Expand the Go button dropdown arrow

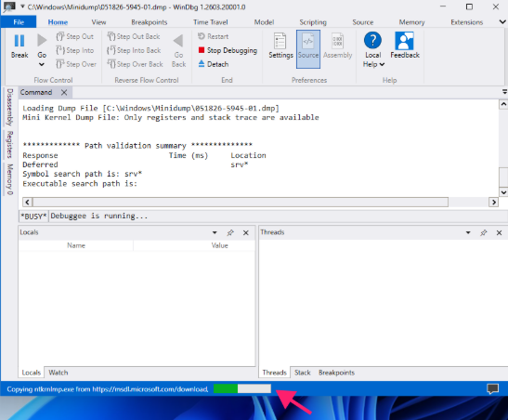42,64
